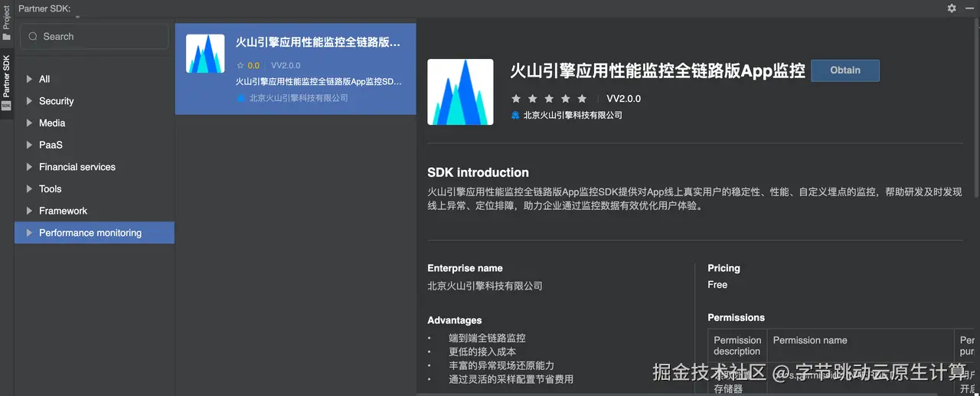Click the third rating star in the detail pane
Viewport: 980px width, 396px height.
coord(549,99)
